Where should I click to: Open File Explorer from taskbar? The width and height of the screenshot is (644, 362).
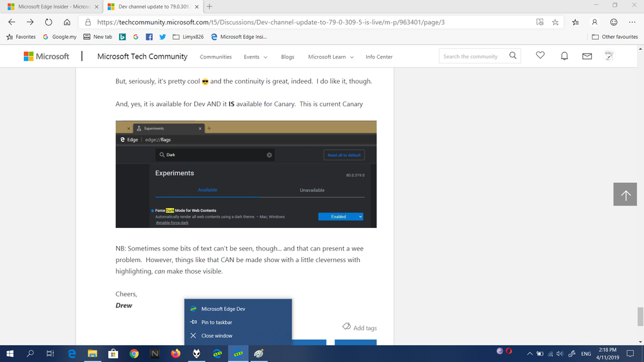pos(92,354)
